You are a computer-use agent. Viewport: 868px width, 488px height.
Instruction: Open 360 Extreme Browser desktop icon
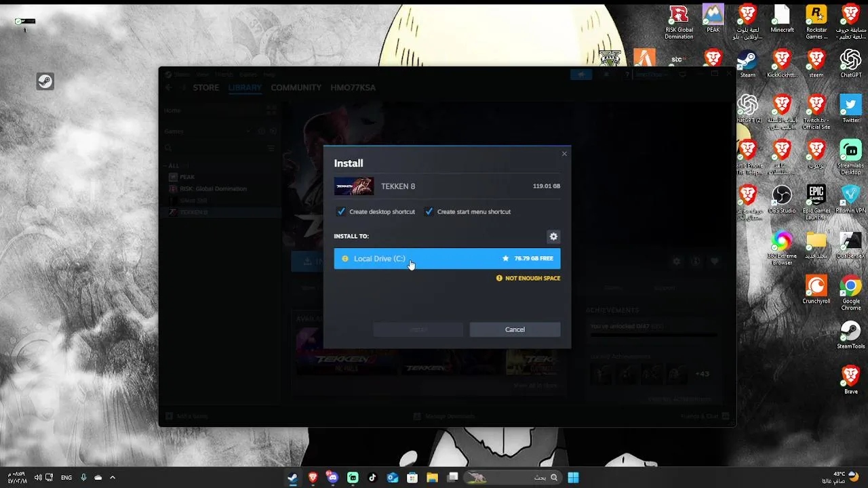click(782, 248)
